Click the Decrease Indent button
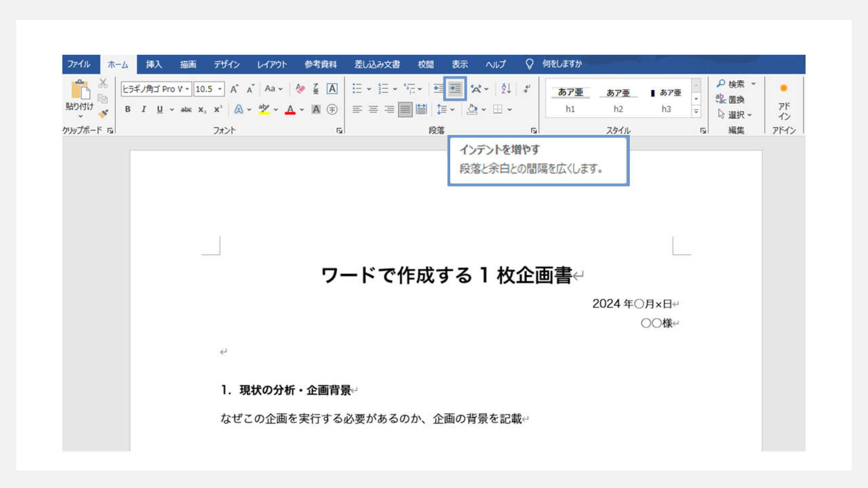The width and height of the screenshot is (868, 488). (439, 89)
